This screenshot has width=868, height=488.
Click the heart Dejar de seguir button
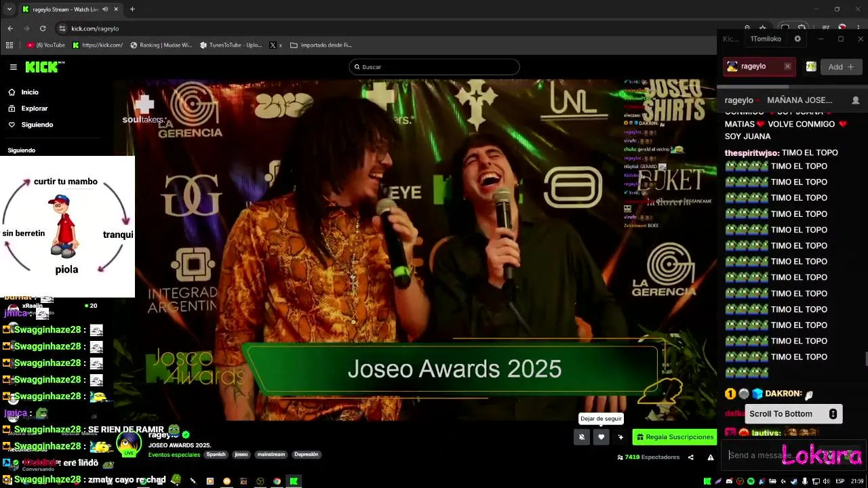(601, 437)
